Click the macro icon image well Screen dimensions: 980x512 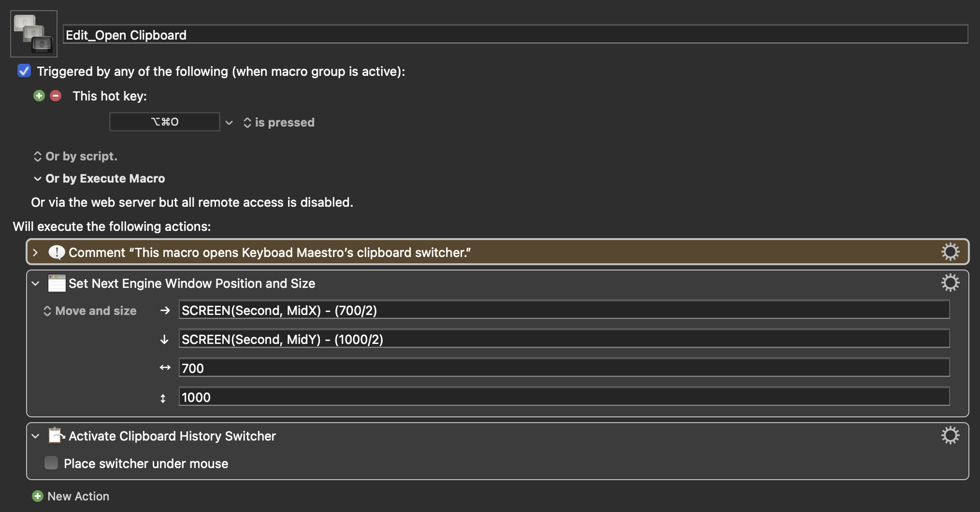coord(34,34)
